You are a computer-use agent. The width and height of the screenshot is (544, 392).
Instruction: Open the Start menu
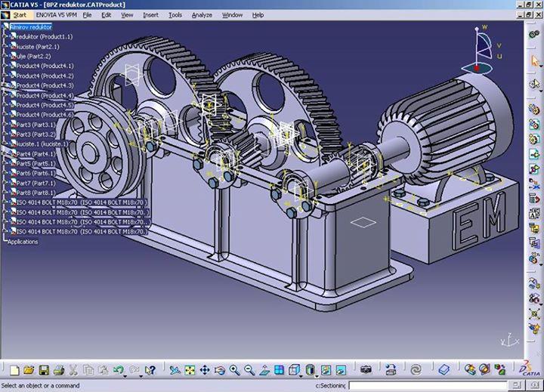pos(20,15)
